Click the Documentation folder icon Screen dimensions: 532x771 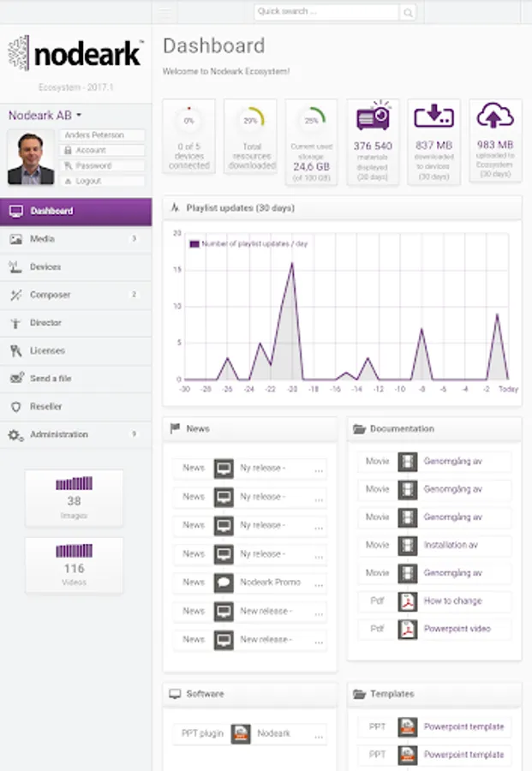pyautogui.click(x=360, y=429)
